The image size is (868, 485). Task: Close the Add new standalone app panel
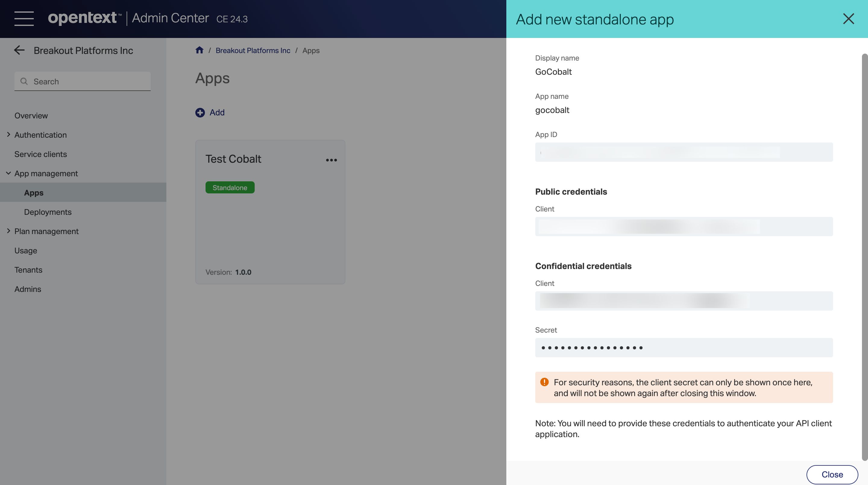[848, 19]
